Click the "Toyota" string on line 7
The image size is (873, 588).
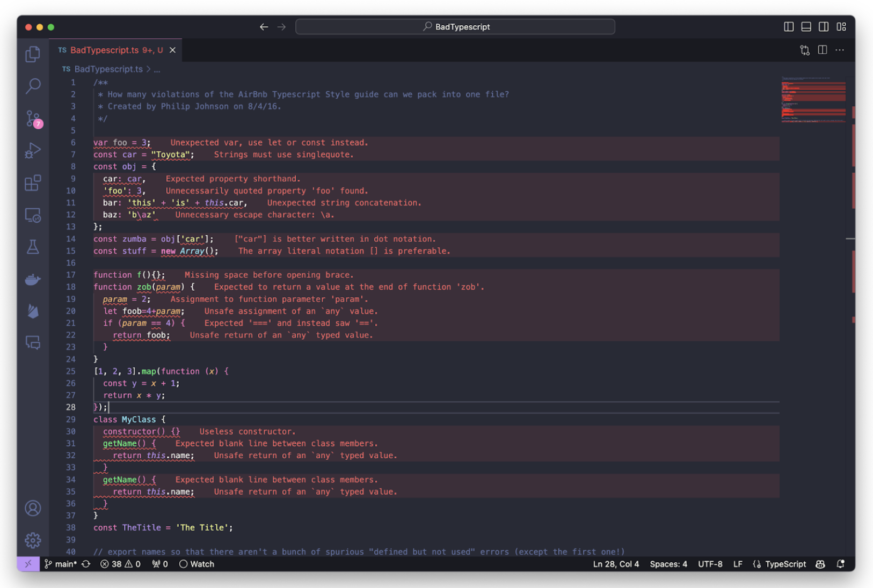click(171, 155)
